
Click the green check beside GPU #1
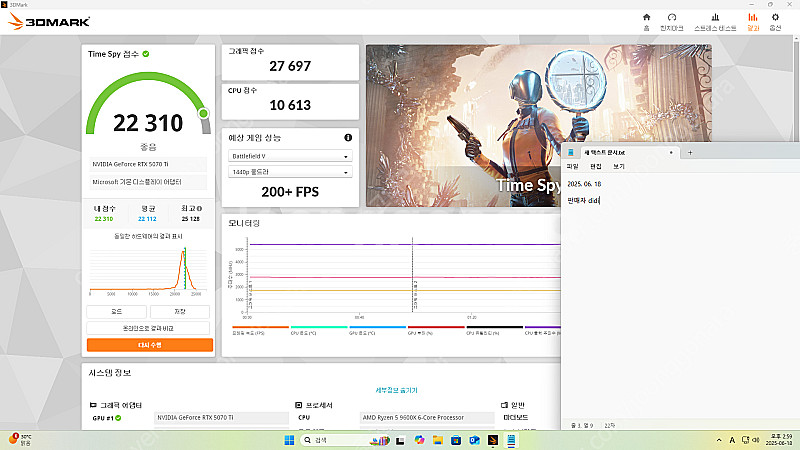pyautogui.click(x=118, y=418)
